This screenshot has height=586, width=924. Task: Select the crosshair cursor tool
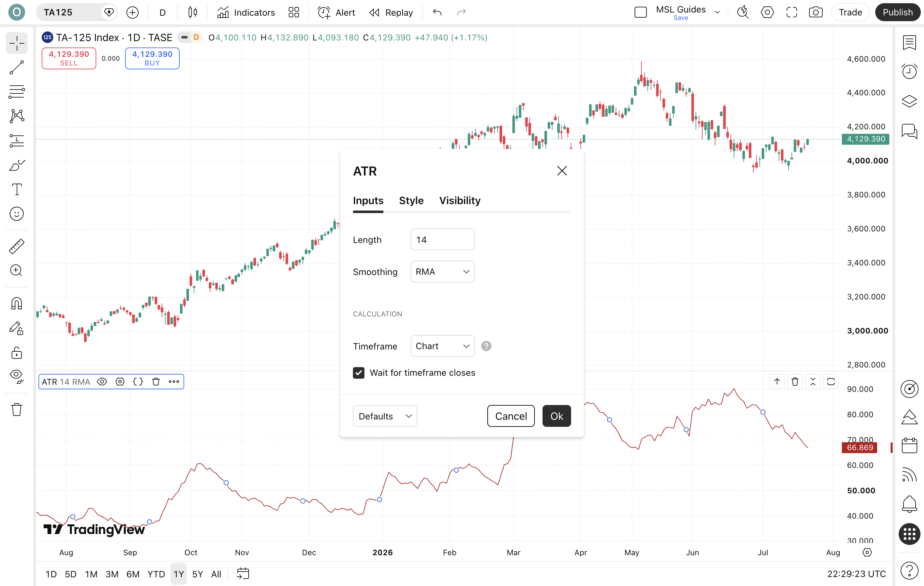[16, 43]
